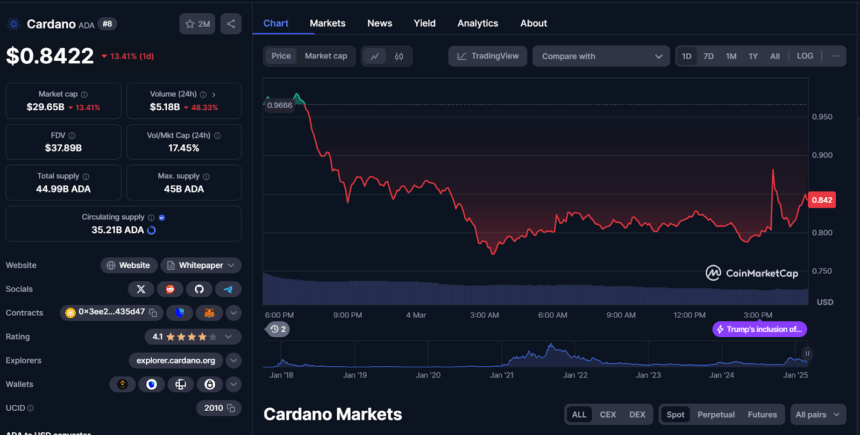Open the Compare with dropdown
Screen dimensions: 860x435
pos(601,56)
